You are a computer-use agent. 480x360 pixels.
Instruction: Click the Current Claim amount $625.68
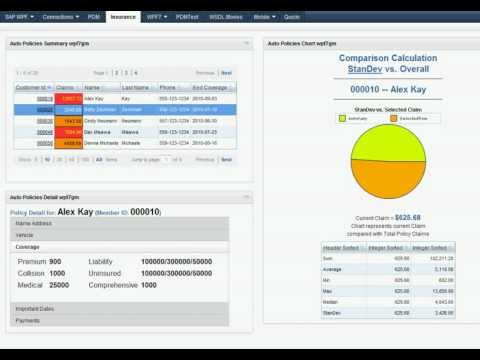[x=408, y=218]
